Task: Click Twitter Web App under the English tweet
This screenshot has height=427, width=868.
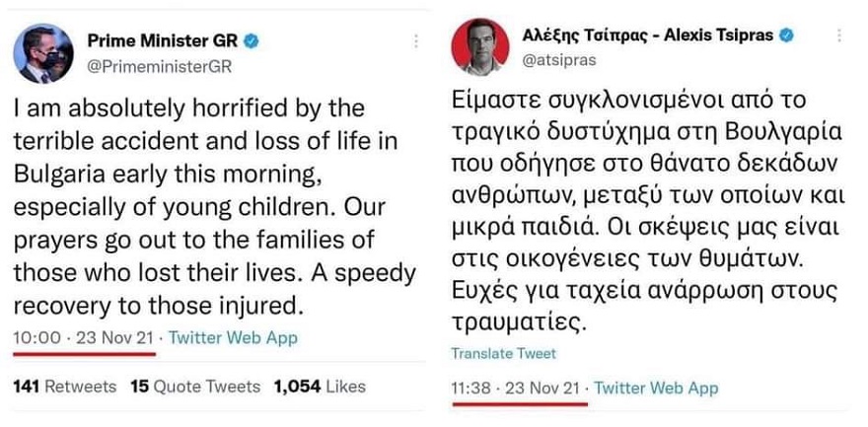Action: (x=233, y=337)
